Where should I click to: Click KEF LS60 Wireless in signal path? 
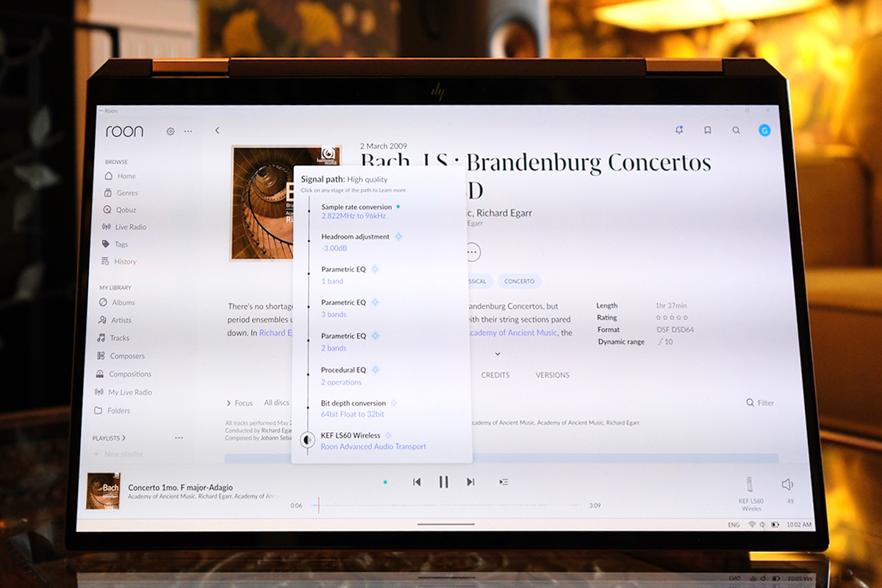point(351,436)
